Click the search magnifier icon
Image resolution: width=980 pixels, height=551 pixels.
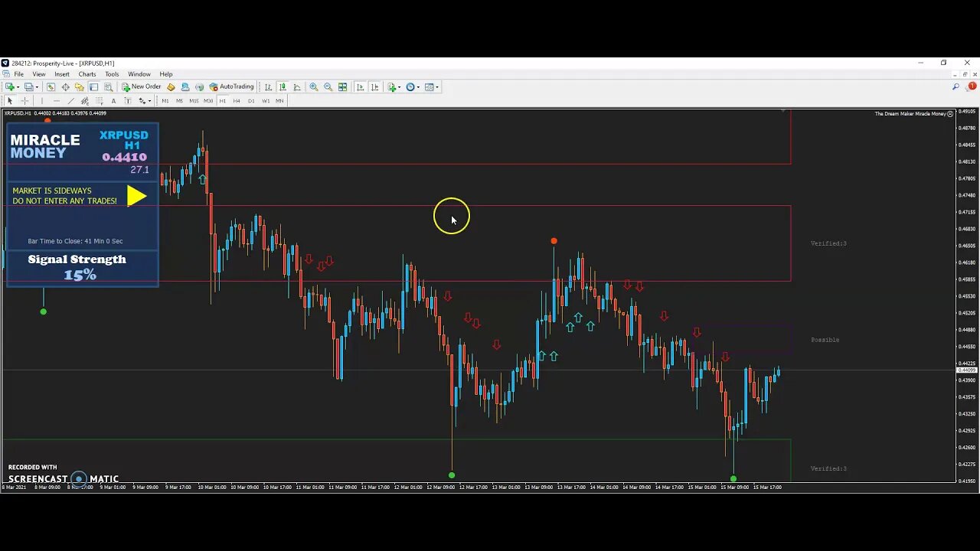[955, 86]
